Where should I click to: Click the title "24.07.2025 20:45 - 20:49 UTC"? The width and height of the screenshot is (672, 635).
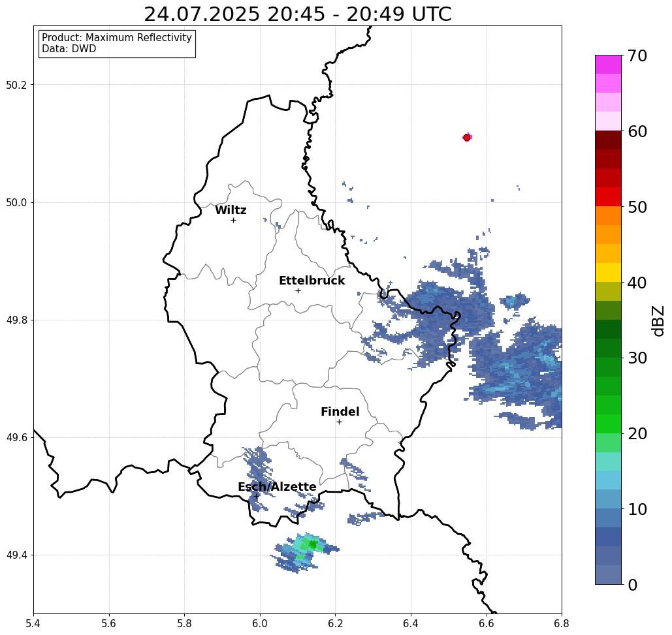point(297,14)
